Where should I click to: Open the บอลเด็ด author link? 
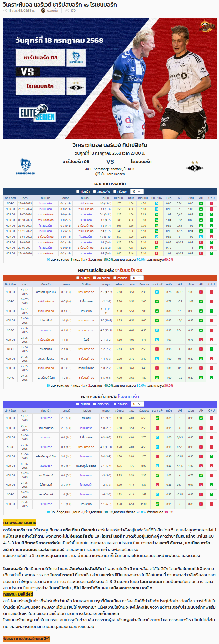(53, 11)
